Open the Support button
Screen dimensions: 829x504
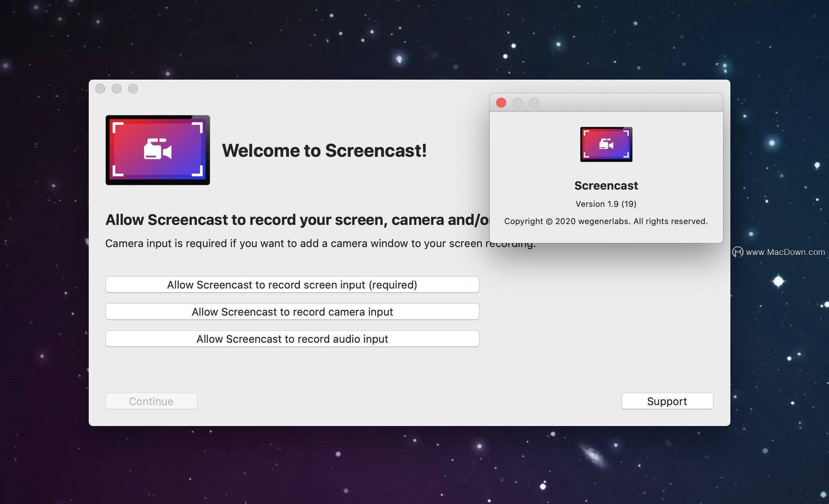tap(667, 401)
